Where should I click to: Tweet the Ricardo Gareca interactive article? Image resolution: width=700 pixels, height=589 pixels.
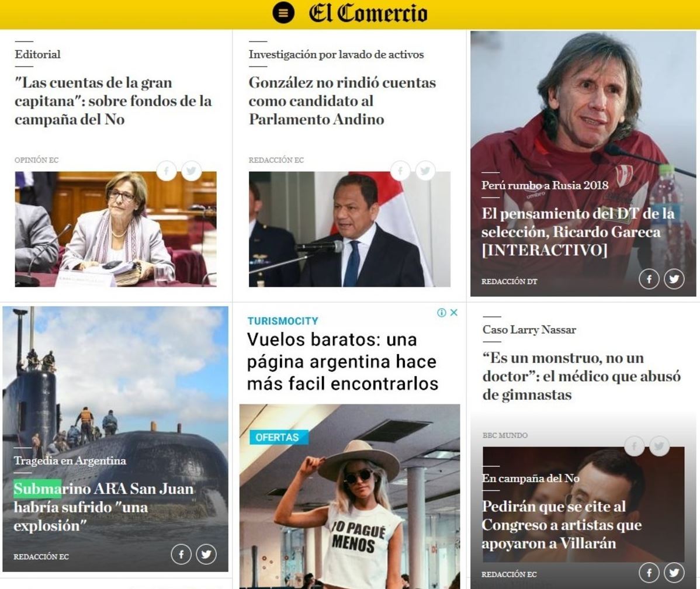point(674,279)
